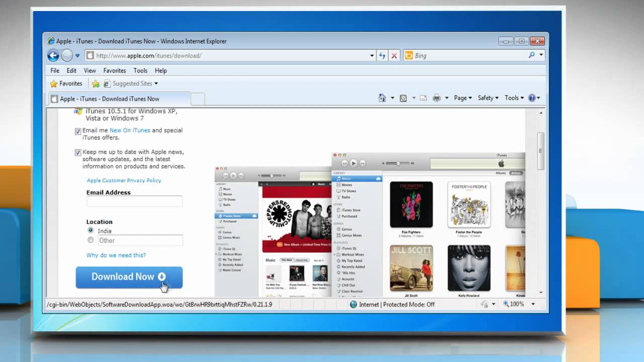Select the Other location radio button

[x=91, y=240]
